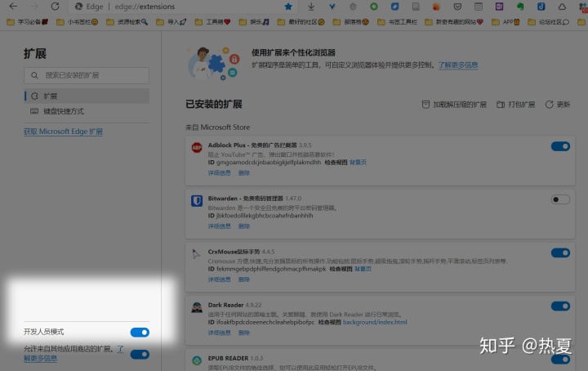
Task: Open the 学习必备 bookmark folder
Action: 28,22
